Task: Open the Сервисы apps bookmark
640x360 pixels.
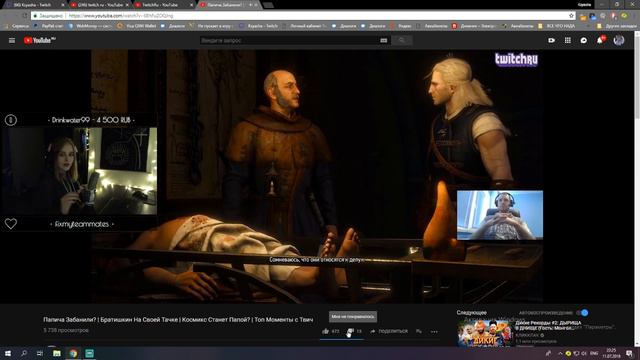Action: pos(17,26)
